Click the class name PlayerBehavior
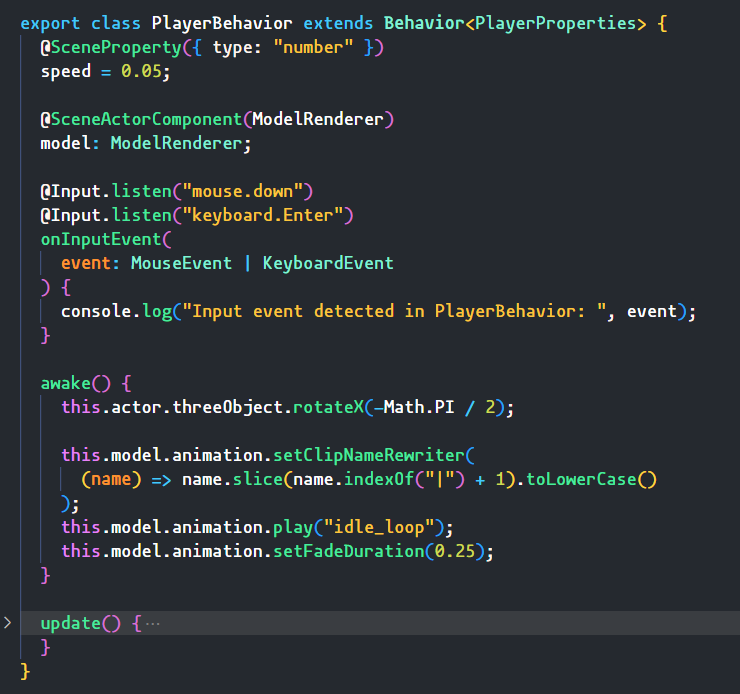 222,23
